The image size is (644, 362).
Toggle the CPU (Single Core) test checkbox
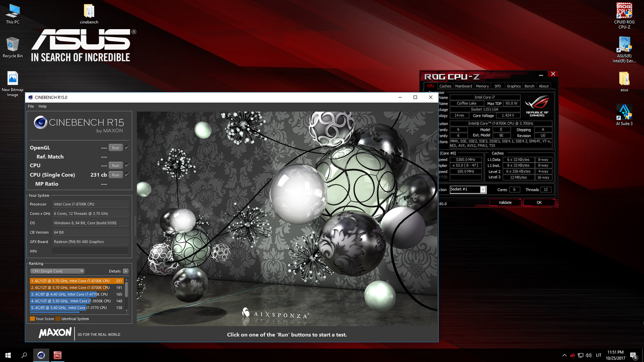click(x=127, y=174)
